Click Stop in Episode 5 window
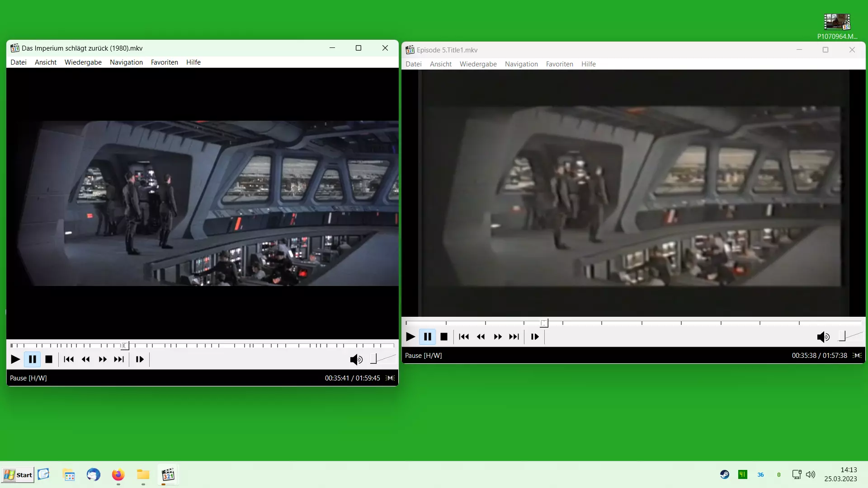The image size is (868, 488). click(x=444, y=337)
